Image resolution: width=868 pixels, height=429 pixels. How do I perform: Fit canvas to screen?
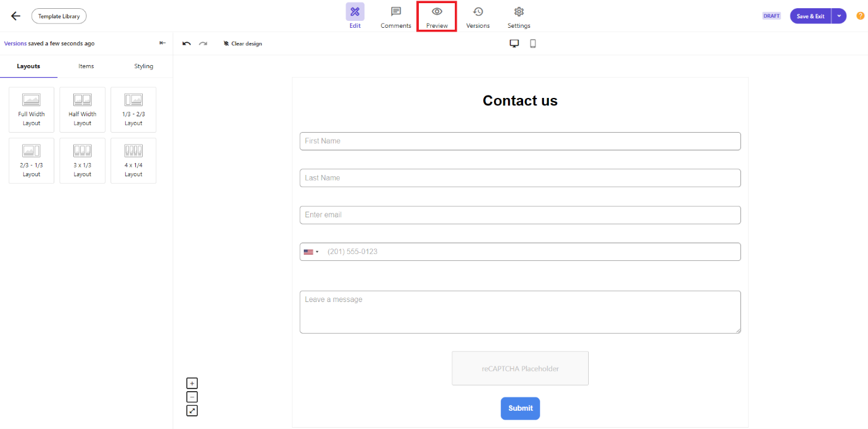[192, 411]
